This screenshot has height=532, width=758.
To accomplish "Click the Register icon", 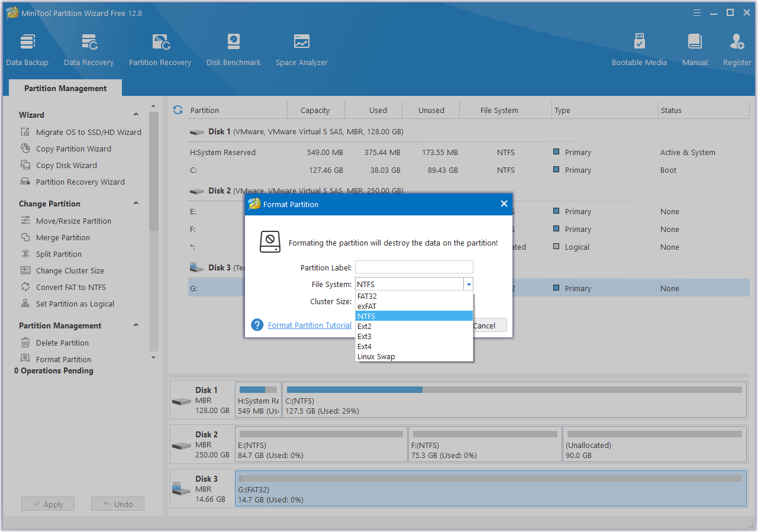I will [x=737, y=50].
